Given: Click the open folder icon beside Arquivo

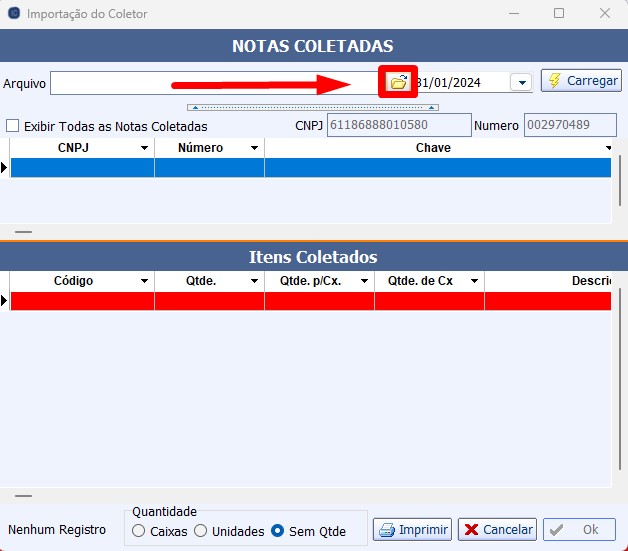Looking at the screenshot, I should click(x=398, y=82).
